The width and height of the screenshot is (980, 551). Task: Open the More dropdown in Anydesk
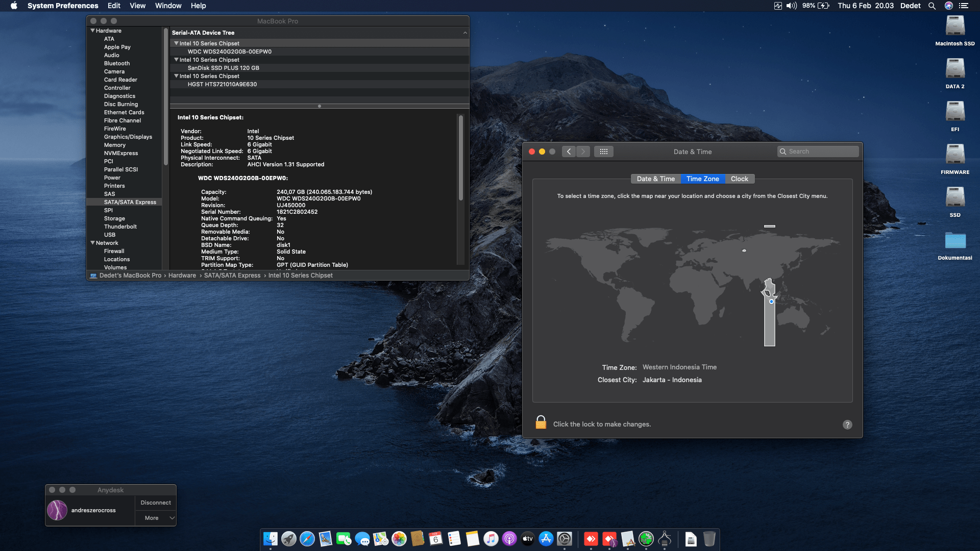[x=156, y=518]
